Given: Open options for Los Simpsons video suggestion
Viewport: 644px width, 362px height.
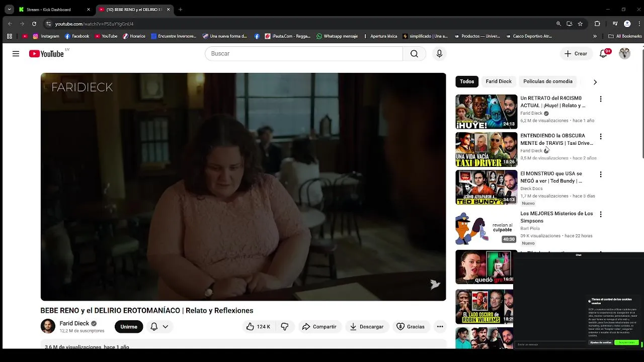Looking at the screenshot, I should tap(600, 214).
